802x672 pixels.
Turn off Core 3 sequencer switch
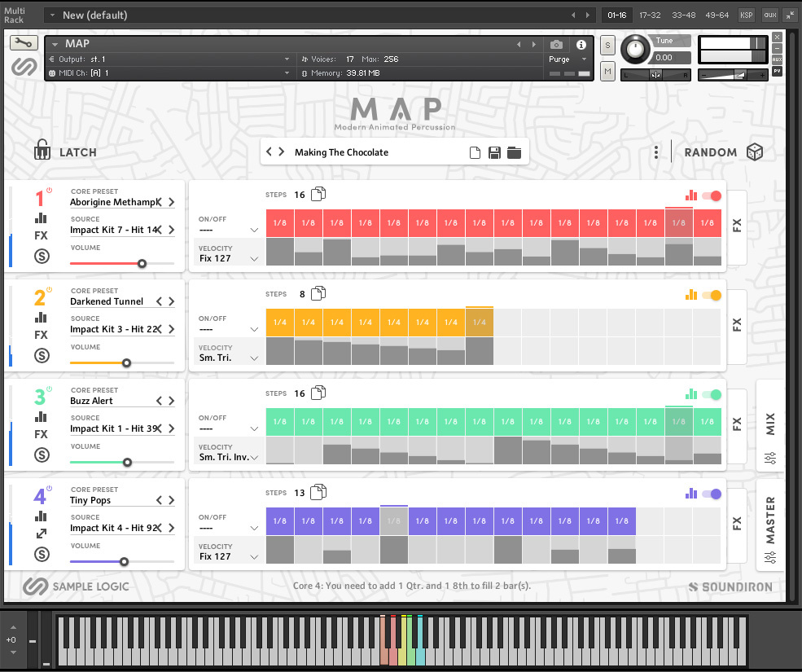point(712,394)
